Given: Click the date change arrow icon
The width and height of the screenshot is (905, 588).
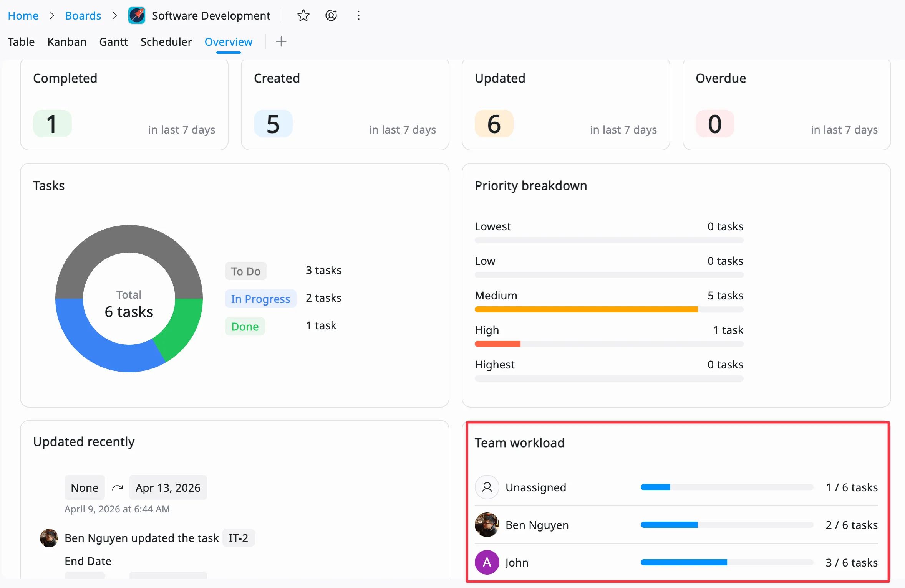Looking at the screenshot, I should (117, 487).
